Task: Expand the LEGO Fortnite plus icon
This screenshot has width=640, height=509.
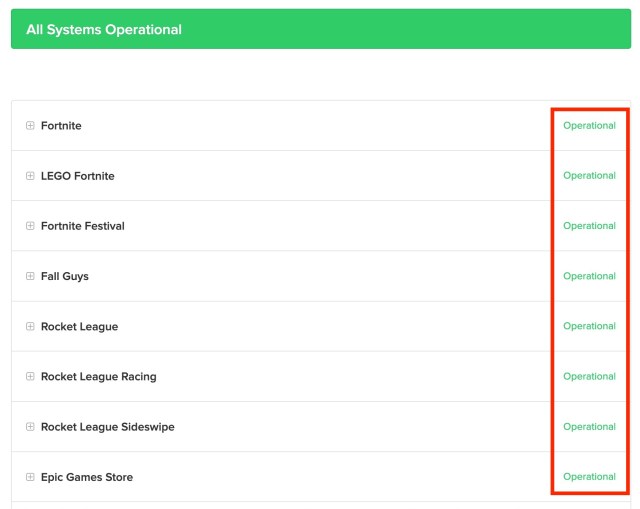Action: [30, 176]
